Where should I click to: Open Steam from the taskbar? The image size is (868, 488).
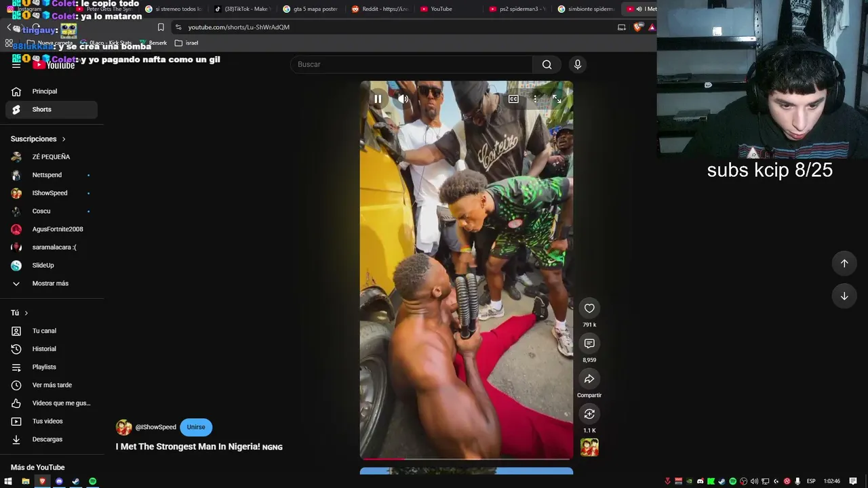[x=76, y=481]
